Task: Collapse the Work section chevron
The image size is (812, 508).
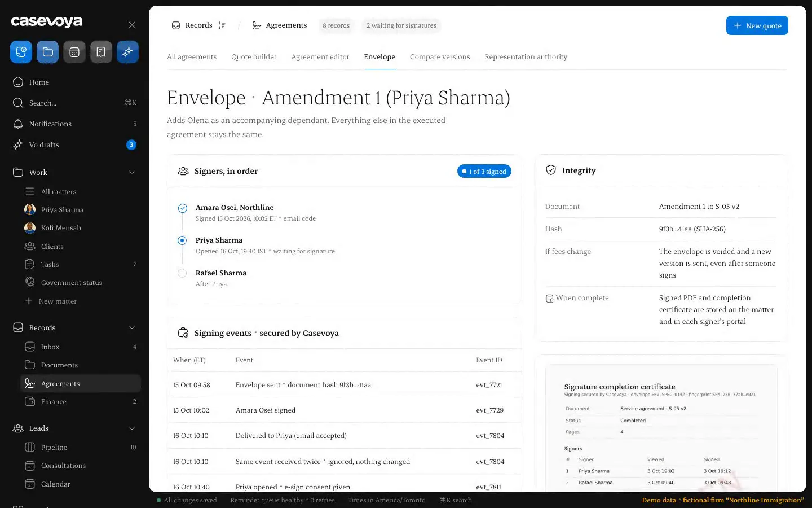Action: (132, 172)
